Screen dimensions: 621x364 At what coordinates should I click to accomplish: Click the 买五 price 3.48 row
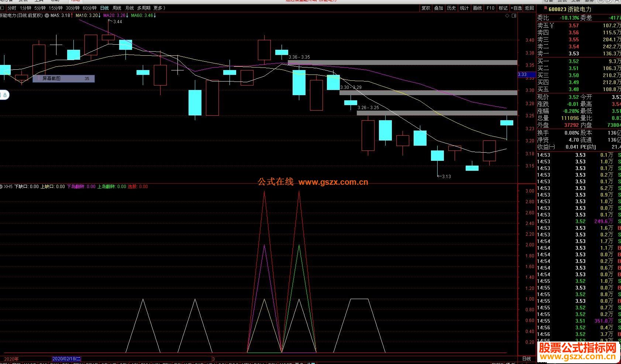coord(579,89)
